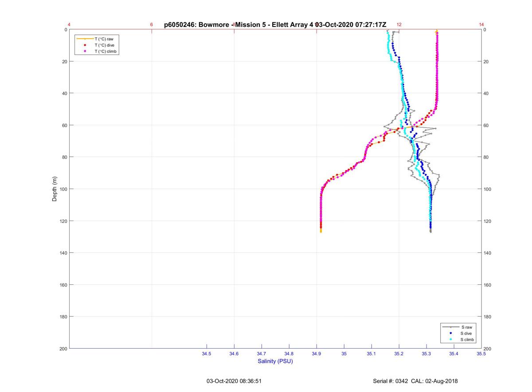The image size is (532, 392).
Task: Click the 34.9 salinity tick label
Action: pyautogui.click(x=317, y=354)
